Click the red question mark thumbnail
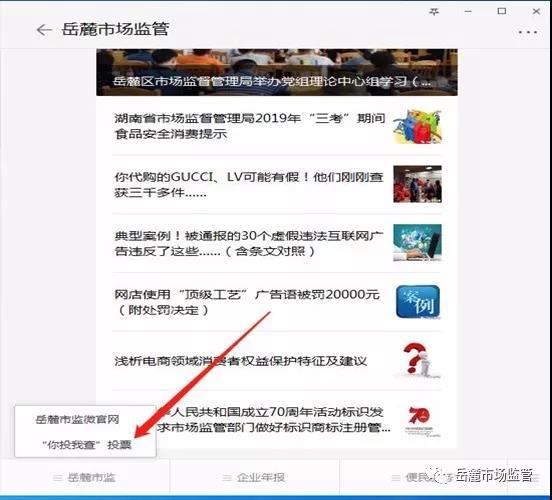Screen dimensions: 552x500 point(418,360)
